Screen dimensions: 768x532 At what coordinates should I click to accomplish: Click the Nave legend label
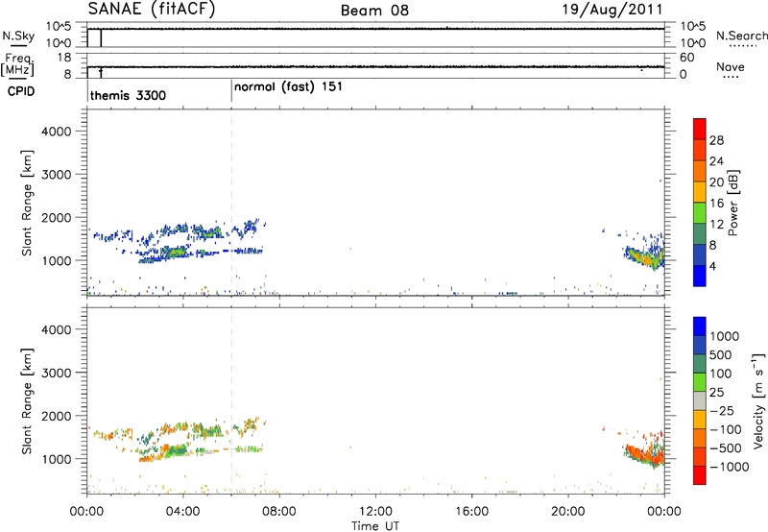pos(731,66)
